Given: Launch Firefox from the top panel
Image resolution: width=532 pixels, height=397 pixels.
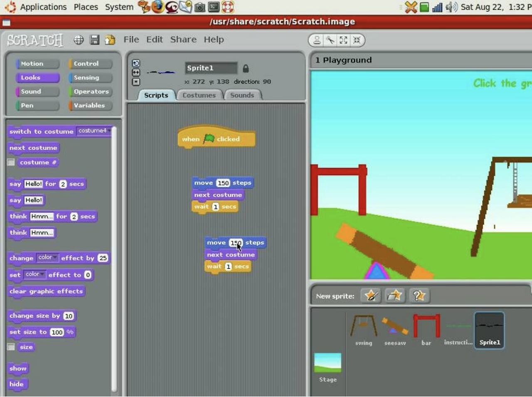Looking at the screenshot, I should point(158,7).
